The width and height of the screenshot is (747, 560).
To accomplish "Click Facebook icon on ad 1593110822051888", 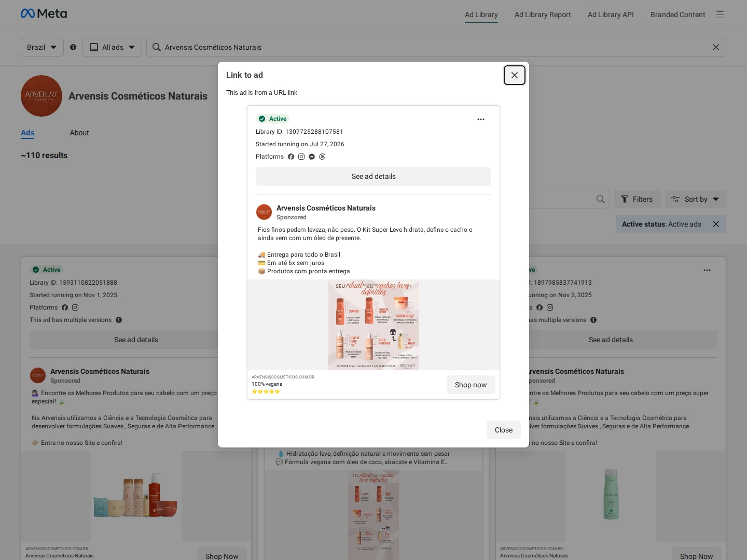I will (65, 307).
